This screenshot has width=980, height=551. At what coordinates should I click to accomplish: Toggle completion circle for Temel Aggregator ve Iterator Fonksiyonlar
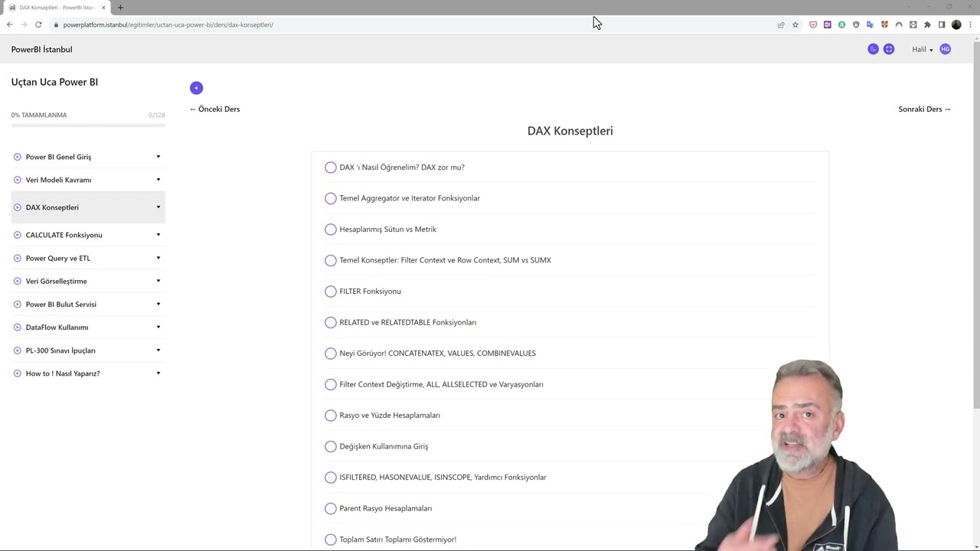(331, 198)
